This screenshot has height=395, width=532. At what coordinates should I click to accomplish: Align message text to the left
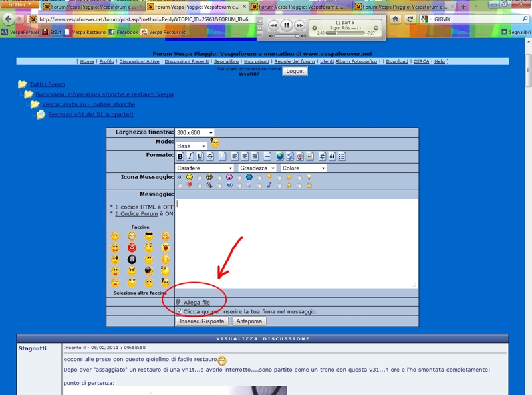[x=235, y=156]
